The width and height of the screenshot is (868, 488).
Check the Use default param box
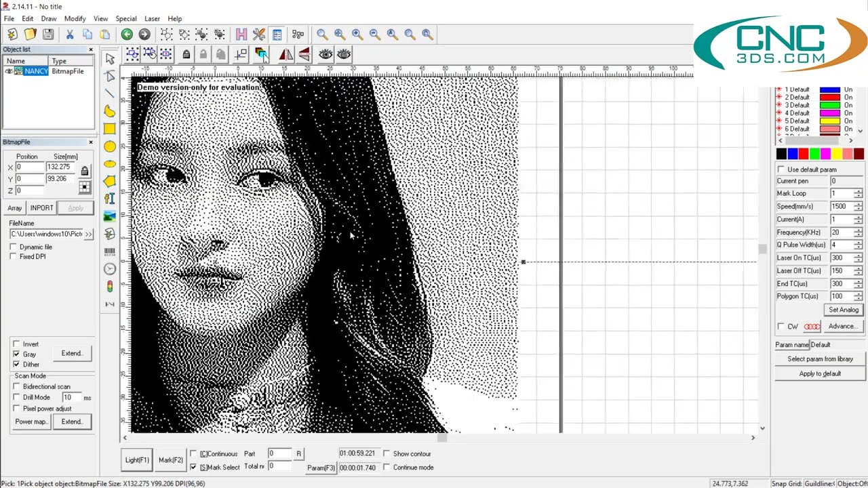781,169
